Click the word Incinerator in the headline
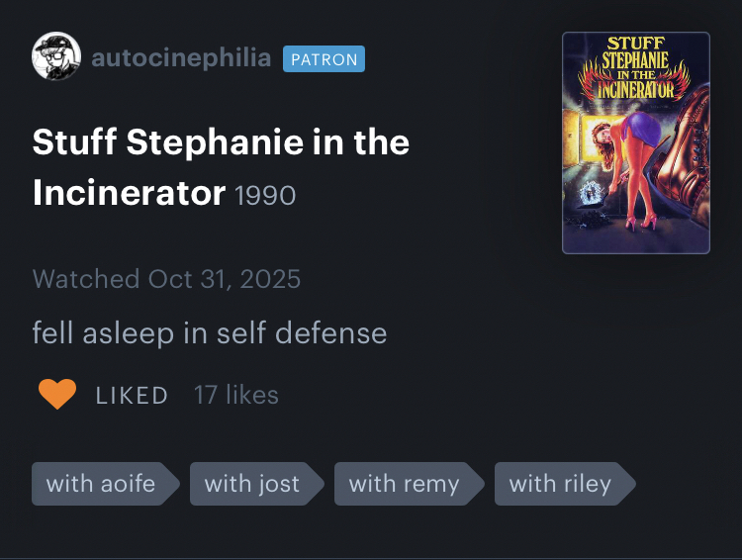Screen dimensions: 742x560 pos(129,192)
